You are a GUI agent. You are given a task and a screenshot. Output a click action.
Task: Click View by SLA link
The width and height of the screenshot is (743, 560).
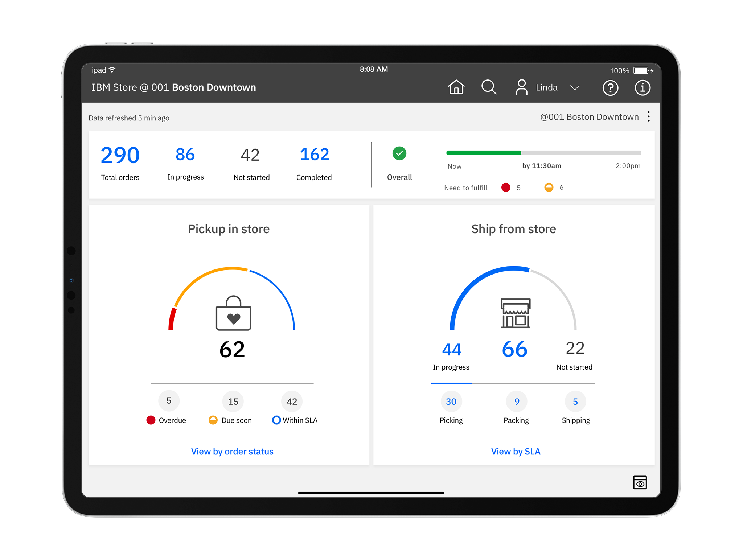pyautogui.click(x=516, y=452)
